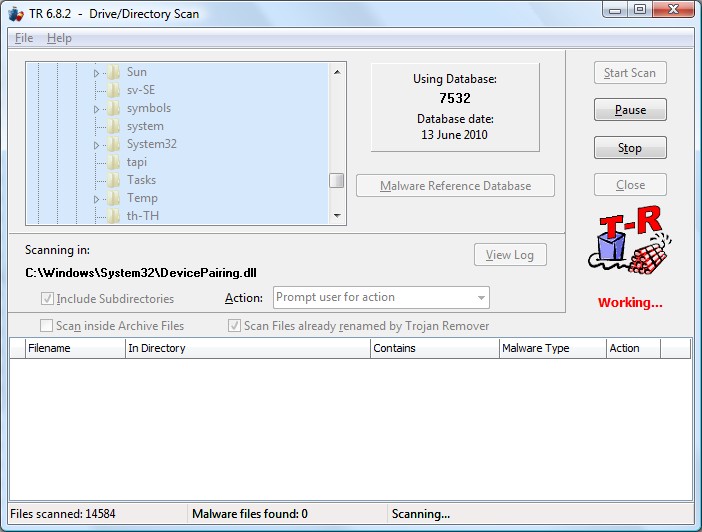Open the Action dropdown list
Viewport: 702px width, 532px height.
coord(481,298)
